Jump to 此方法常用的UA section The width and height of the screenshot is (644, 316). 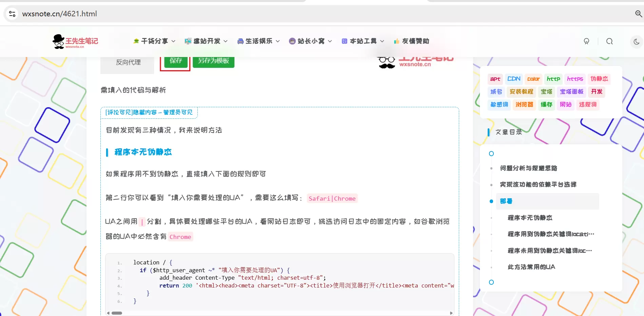(x=531, y=267)
